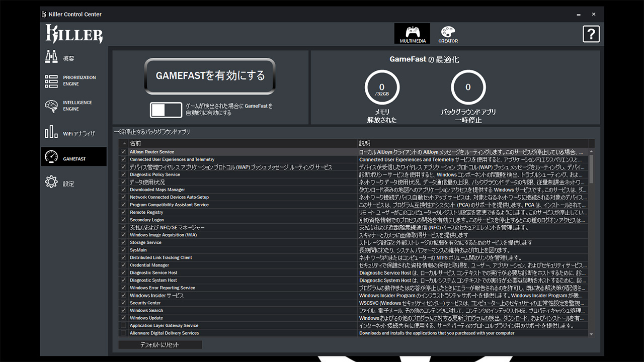Switch to Creator palette profile
644x362 pixels.
pos(448,34)
